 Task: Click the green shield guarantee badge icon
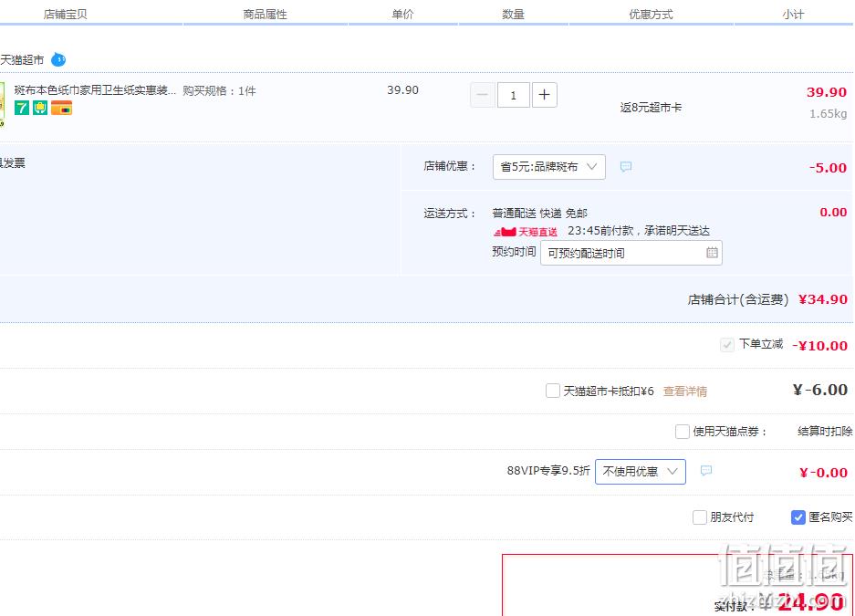[x=40, y=108]
